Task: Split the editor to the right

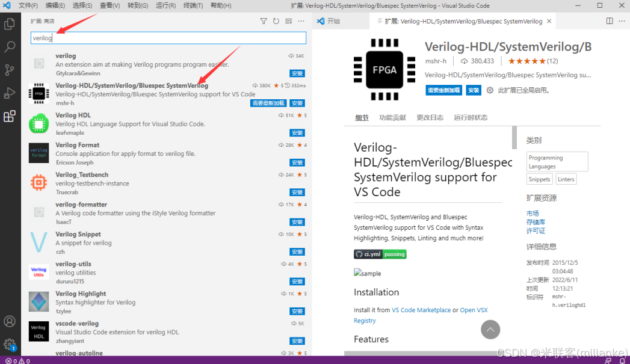Action: 610,21
